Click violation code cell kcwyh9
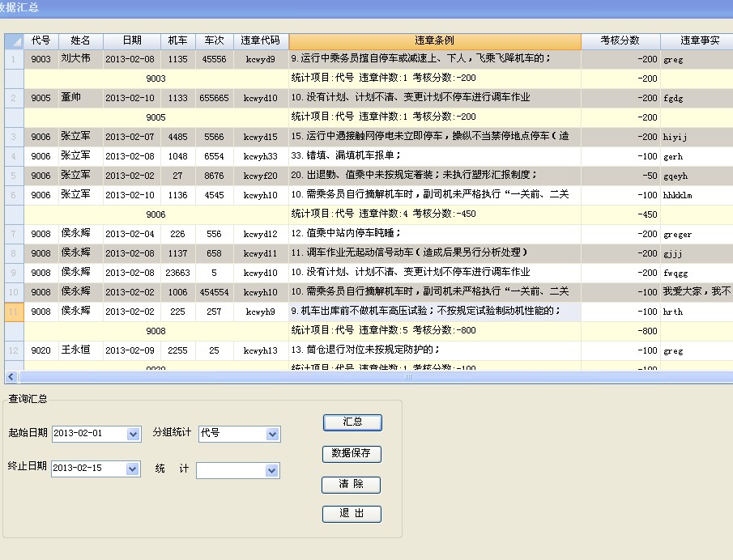733x560 pixels. pos(260,312)
